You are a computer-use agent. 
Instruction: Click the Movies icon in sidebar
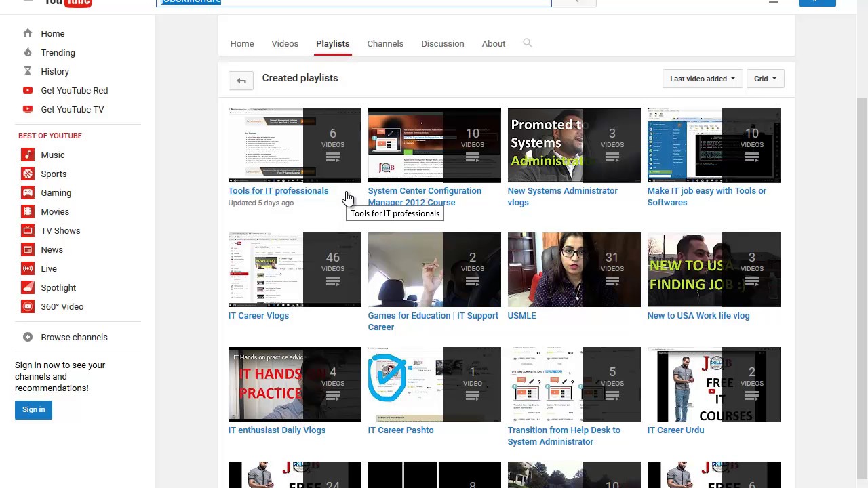pos(27,211)
